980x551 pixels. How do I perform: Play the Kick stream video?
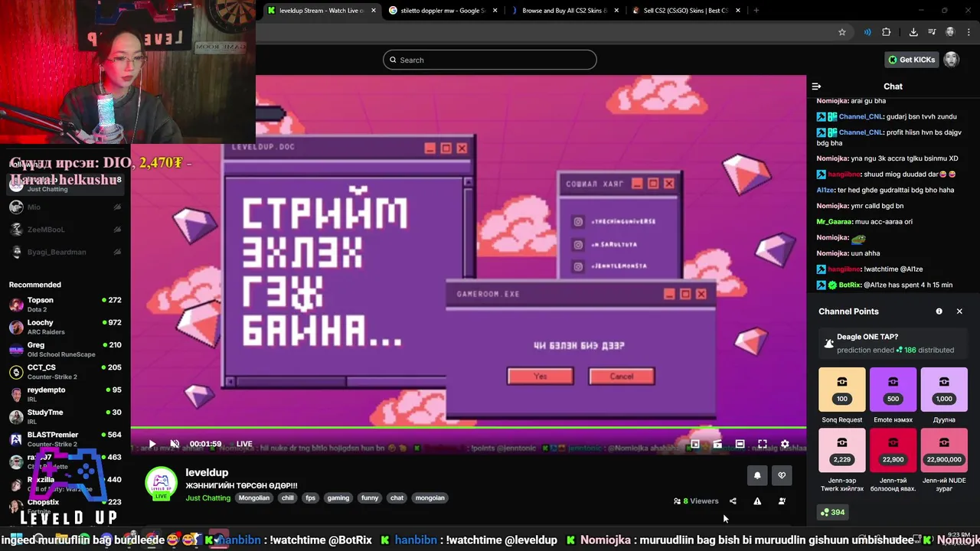pos(152,444)
